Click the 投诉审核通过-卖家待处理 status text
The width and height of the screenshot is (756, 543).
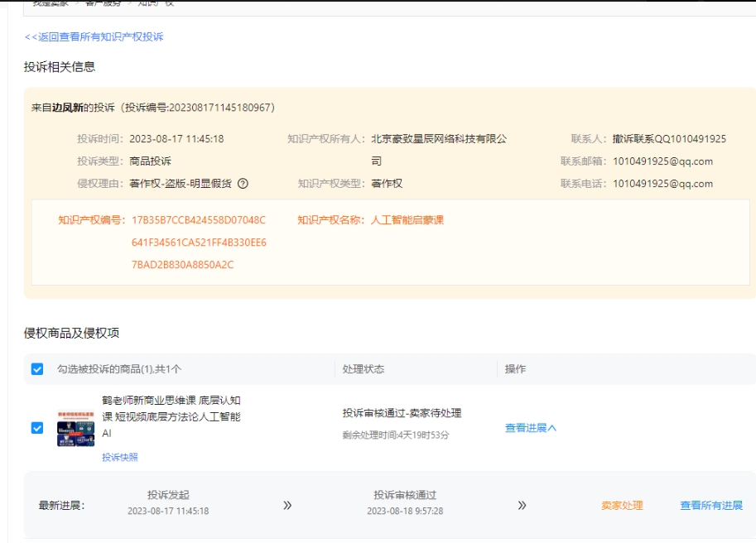[x=402, y=413]
